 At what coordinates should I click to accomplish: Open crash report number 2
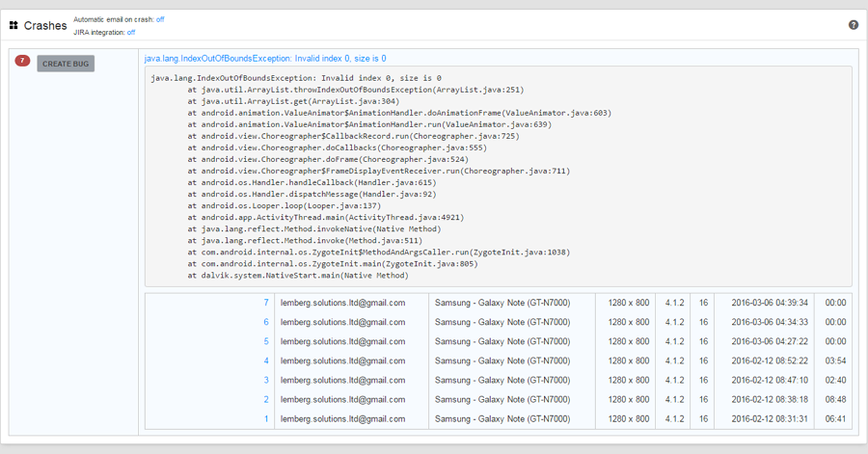pyautogui.click(x=266, y=400)
